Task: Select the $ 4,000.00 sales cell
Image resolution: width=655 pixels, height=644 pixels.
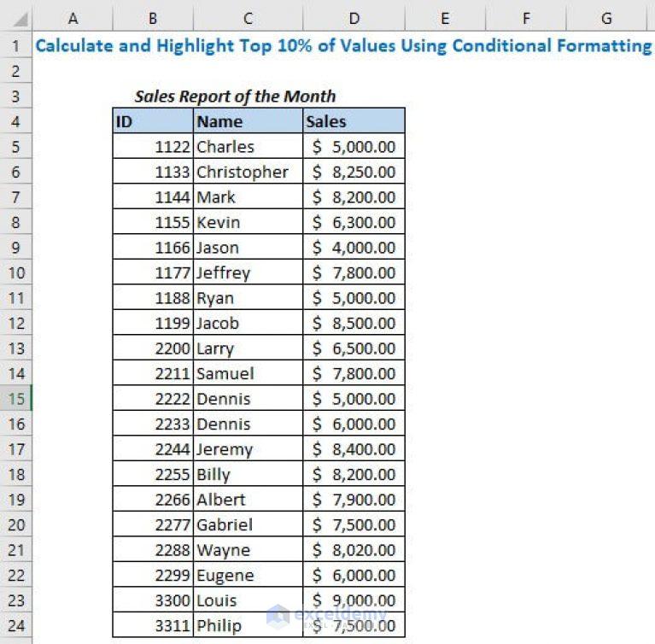Action: click(x=354, y=248)
